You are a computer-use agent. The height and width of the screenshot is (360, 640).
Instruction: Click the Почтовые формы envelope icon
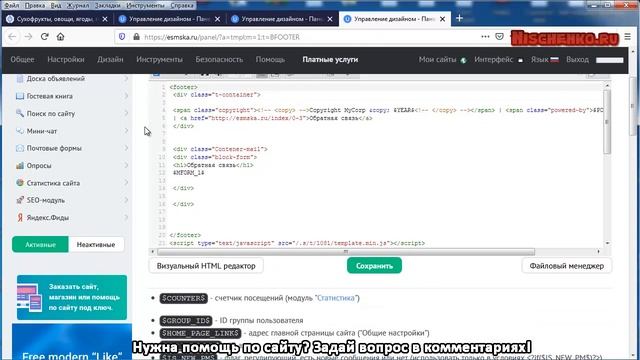(20, 148)
